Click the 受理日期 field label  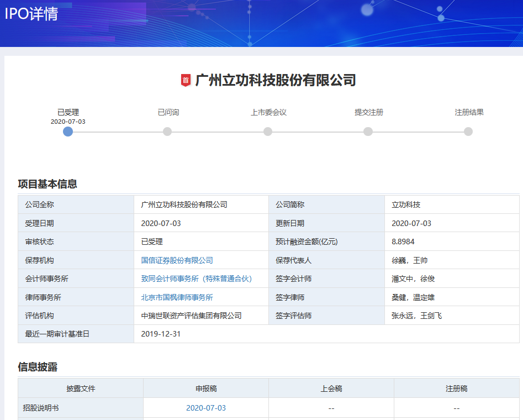[x=39, y=223]
